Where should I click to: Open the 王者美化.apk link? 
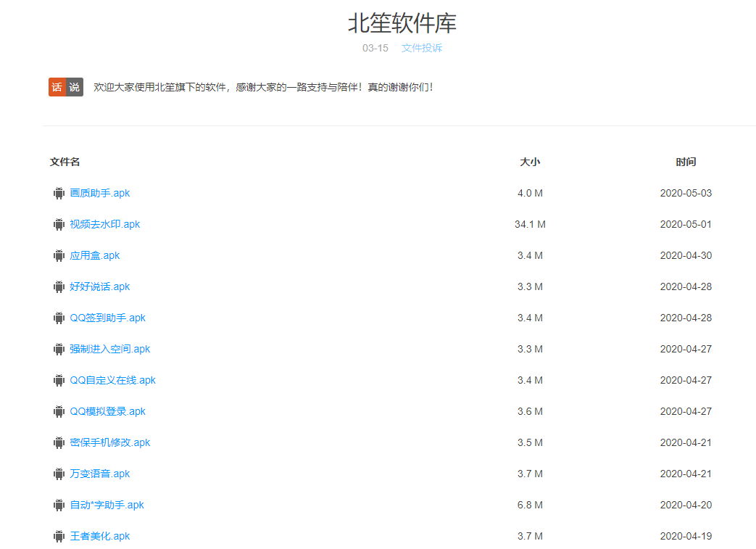(x=100, y=536)
